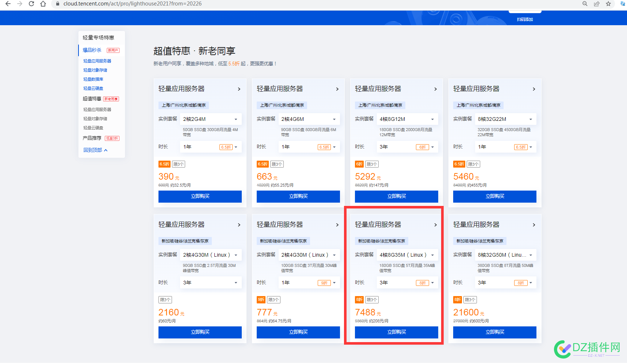This screenshot has width=627, height=364.
Task: Open arrow on 777元 server card header
Action: click(337, 225)
